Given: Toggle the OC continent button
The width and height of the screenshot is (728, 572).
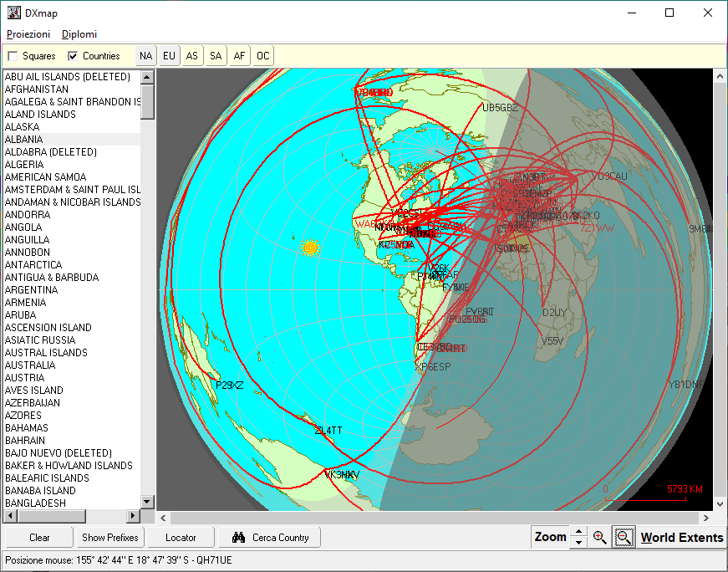Looking at the screenshot, I should [262, 56].
